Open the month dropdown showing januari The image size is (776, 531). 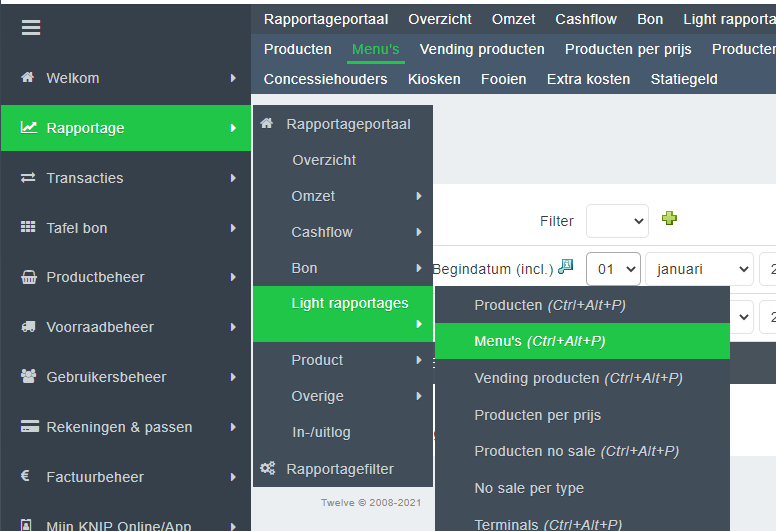(699, 269)
